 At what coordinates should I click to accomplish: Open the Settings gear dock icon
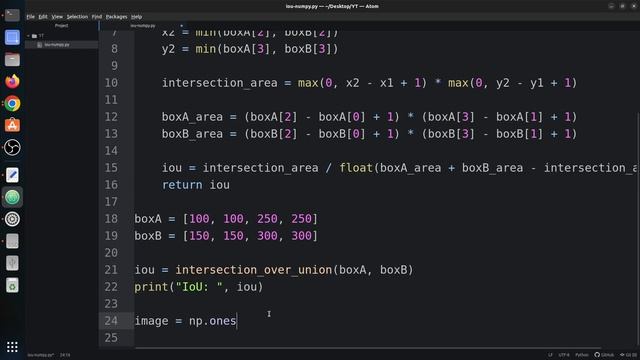pos(12,219)
